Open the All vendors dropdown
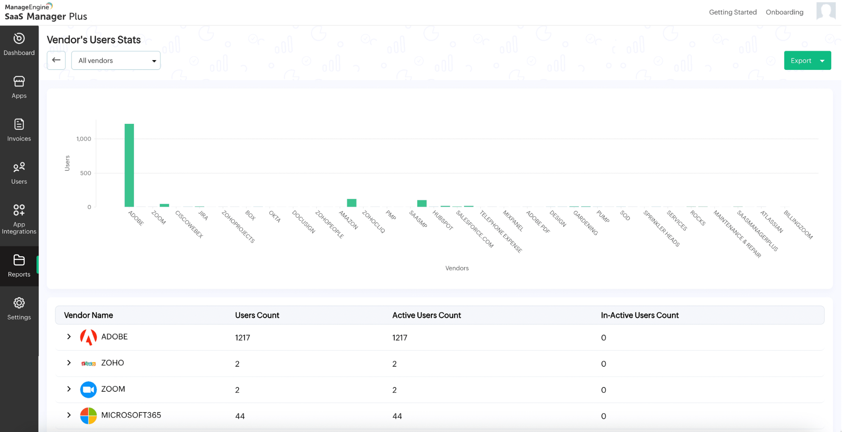This screenshot has height=432, width=868. tap(116, 61)
